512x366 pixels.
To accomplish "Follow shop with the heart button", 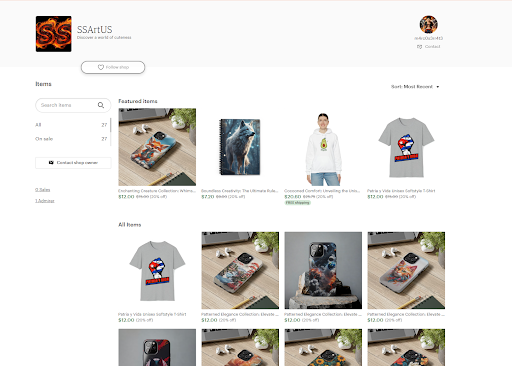I will (x=113, y=67).
